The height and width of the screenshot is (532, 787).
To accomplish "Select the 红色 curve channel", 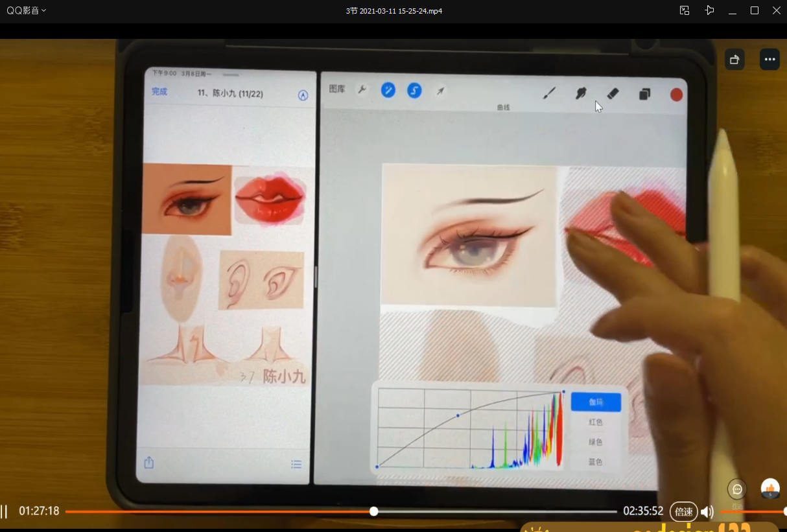I will (596, 422).
